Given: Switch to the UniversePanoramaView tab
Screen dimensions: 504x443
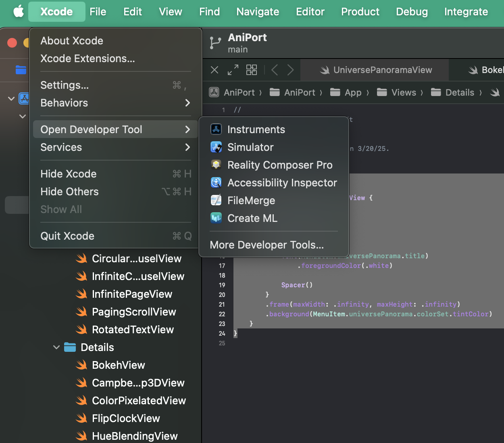Looking at the screenshot, I should [x=375, y=70].
